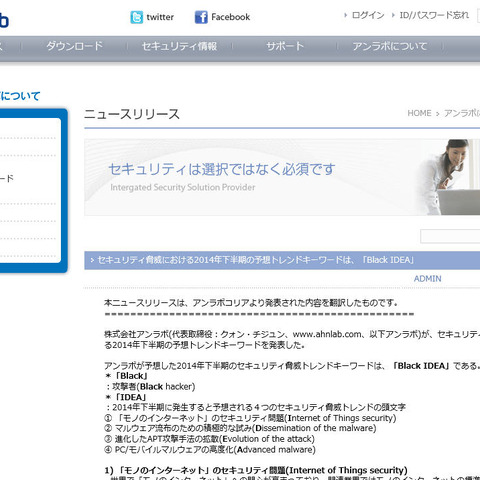The width and height of the screenshot is (480, 480).
Task: Click the ID/パスワード忘れ link
Action: tap(434, 15)
